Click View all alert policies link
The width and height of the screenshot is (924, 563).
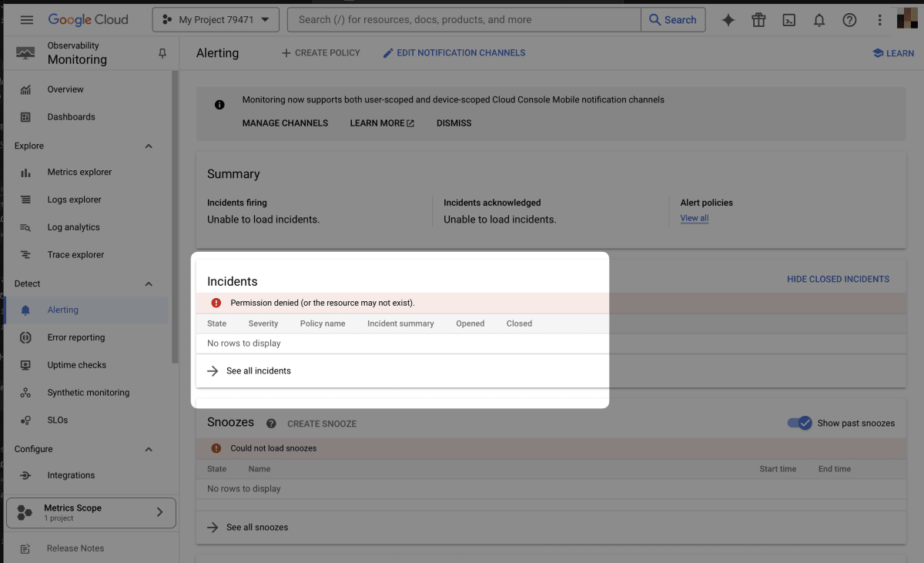pos(695,218)
